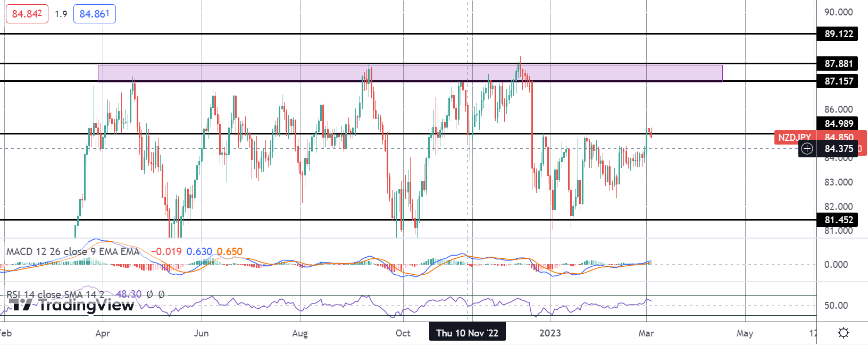Click the Oct label on time axis
This screenshot has height=346, width=868.
(x=403, y=333)
